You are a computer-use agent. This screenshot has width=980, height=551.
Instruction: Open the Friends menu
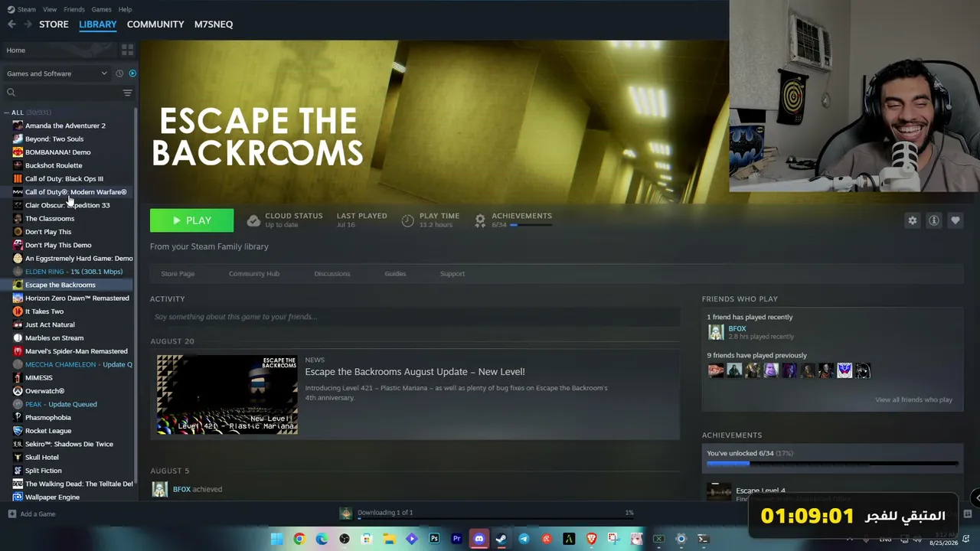74,9
